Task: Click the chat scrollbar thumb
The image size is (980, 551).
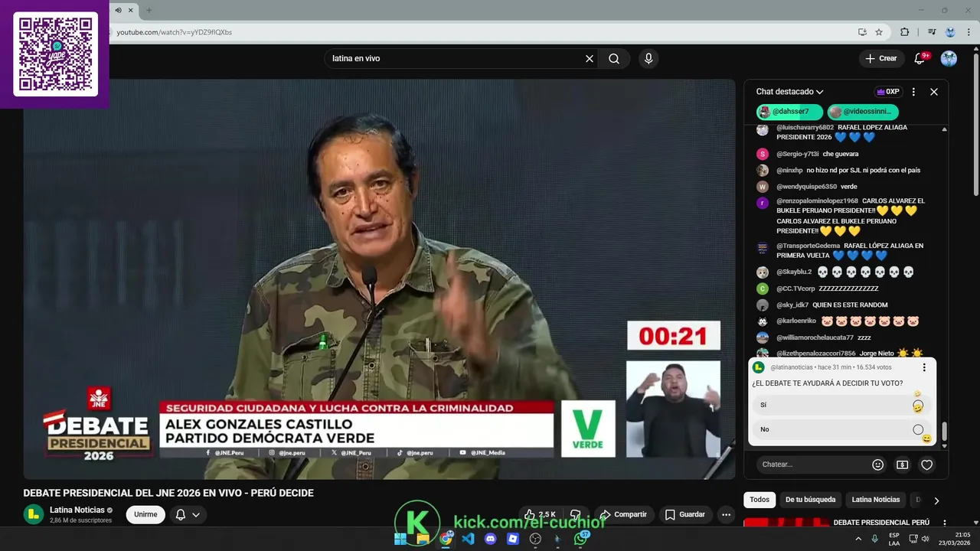Action: tap(944, 432)
